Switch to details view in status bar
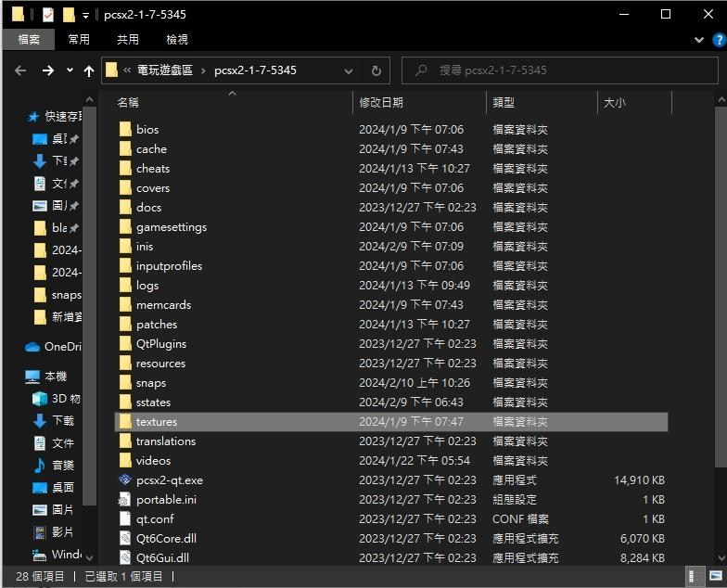The width and height of the screenshot is (727, 588). (x=694, y=577)
